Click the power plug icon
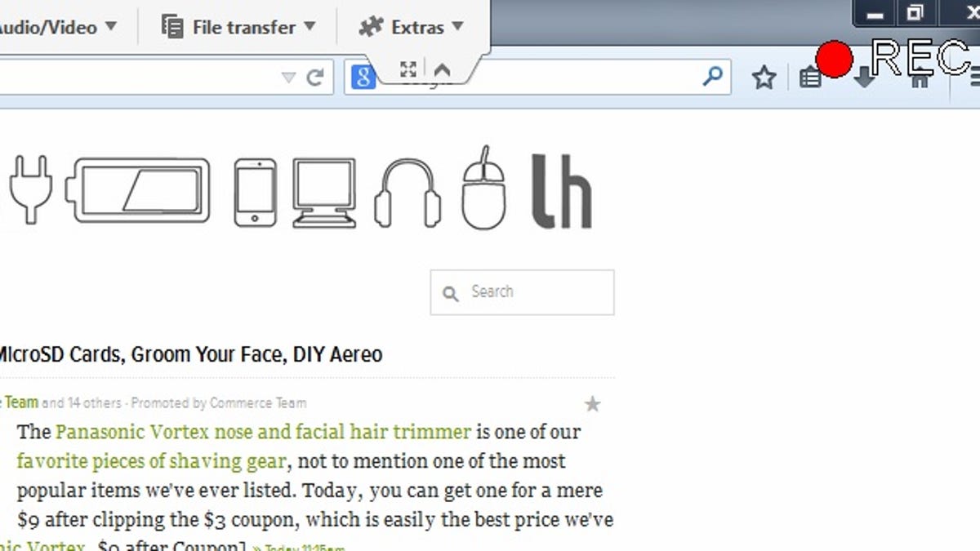The height and width of the screenshot is (551, 980). (31, 189)
